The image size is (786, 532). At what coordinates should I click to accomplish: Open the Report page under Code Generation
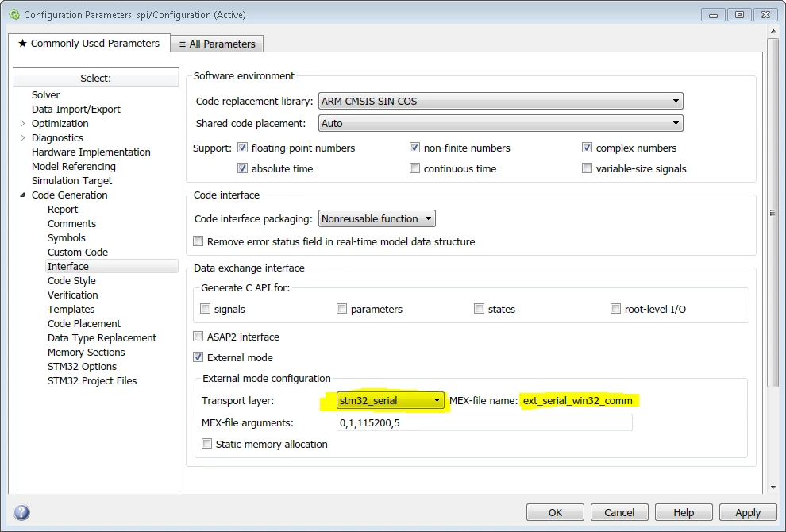point(63,209)
